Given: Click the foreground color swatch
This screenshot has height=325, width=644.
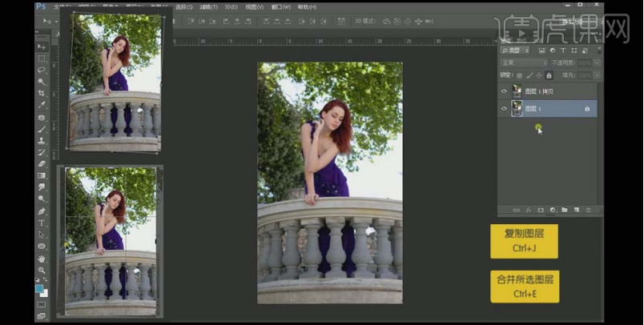Looking at the screenshot, I should (x=39, y=288).
